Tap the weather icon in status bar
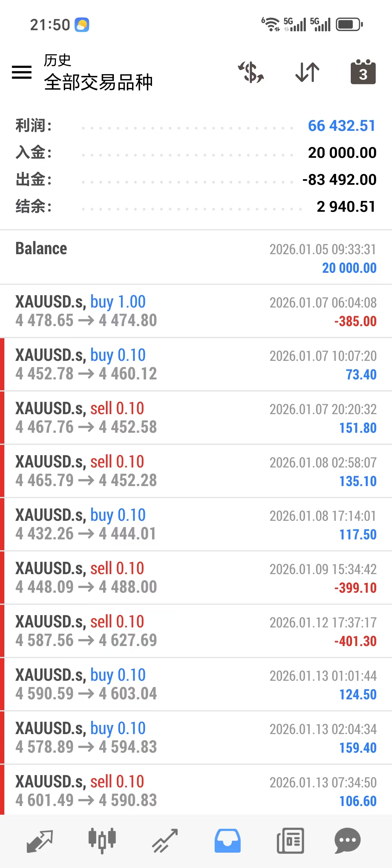This screenshot has width=392, height=868. (82, 25)
